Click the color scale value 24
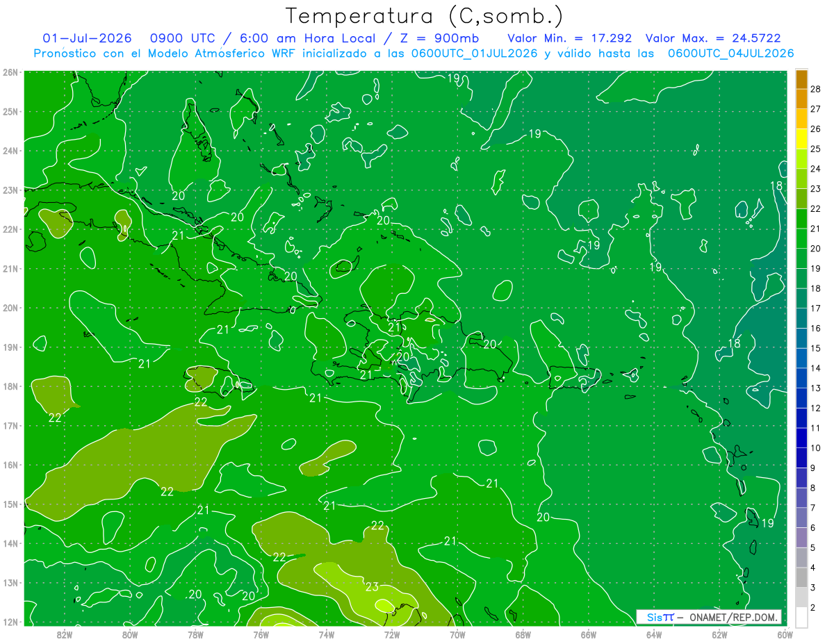Image resolution: width=834 pixels, height=644 pixels. click(x=816, y=169)
